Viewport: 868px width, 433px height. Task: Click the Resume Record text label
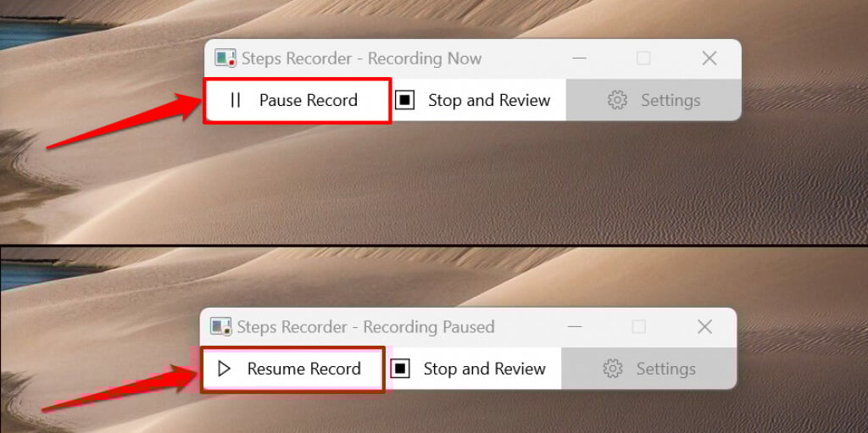(304, 369)
